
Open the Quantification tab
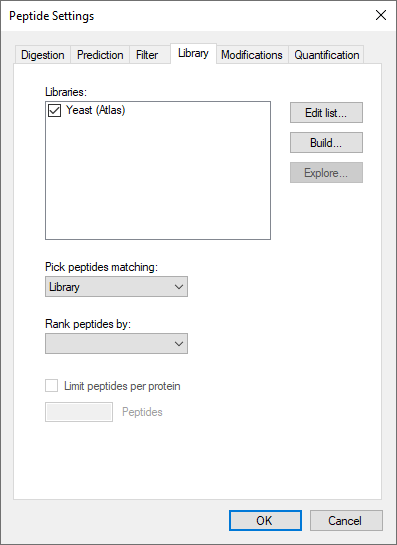point(326,55)
